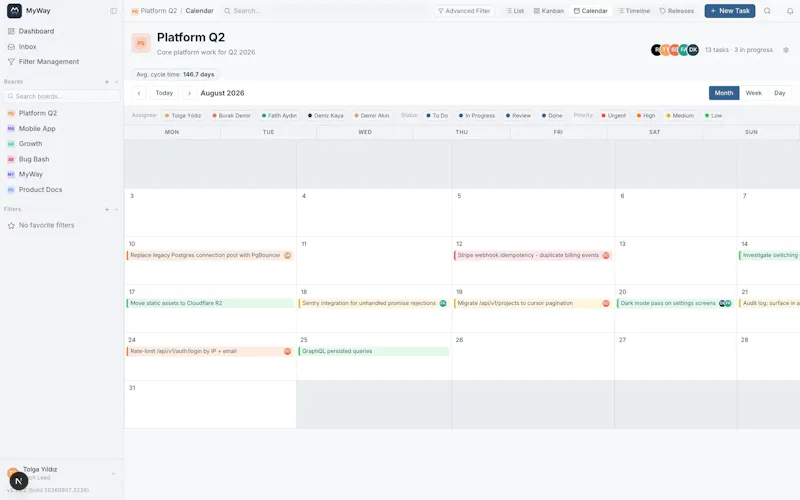Open the Sentry integration task

click(373, 304)
